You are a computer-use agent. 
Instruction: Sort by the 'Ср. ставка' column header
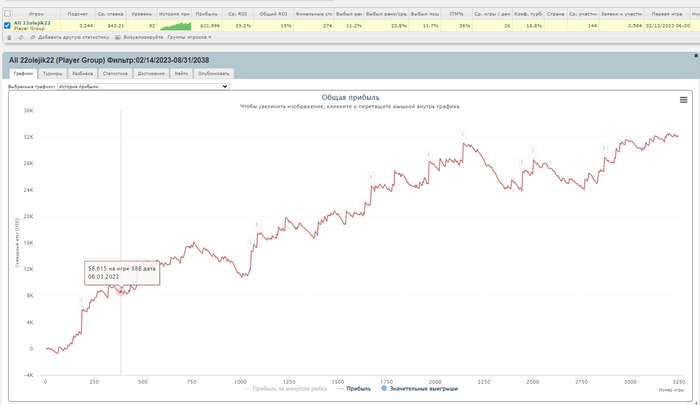point(110,14)
